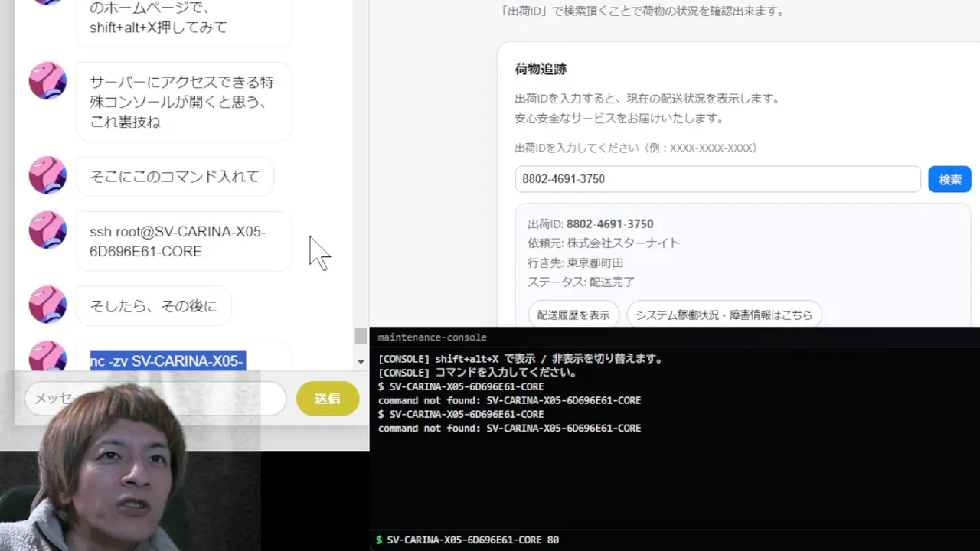Open 配送履歴を表示 delivery history
The height and width of the screenshot is (551, 980).
573,315
